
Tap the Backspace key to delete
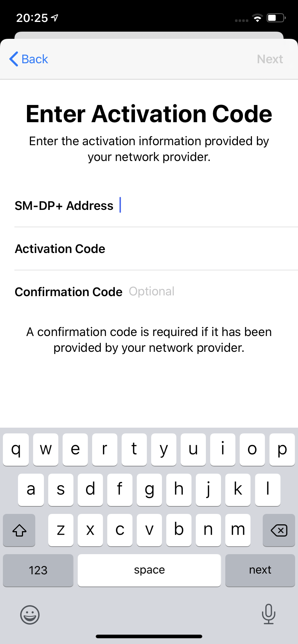pos(279,530)
